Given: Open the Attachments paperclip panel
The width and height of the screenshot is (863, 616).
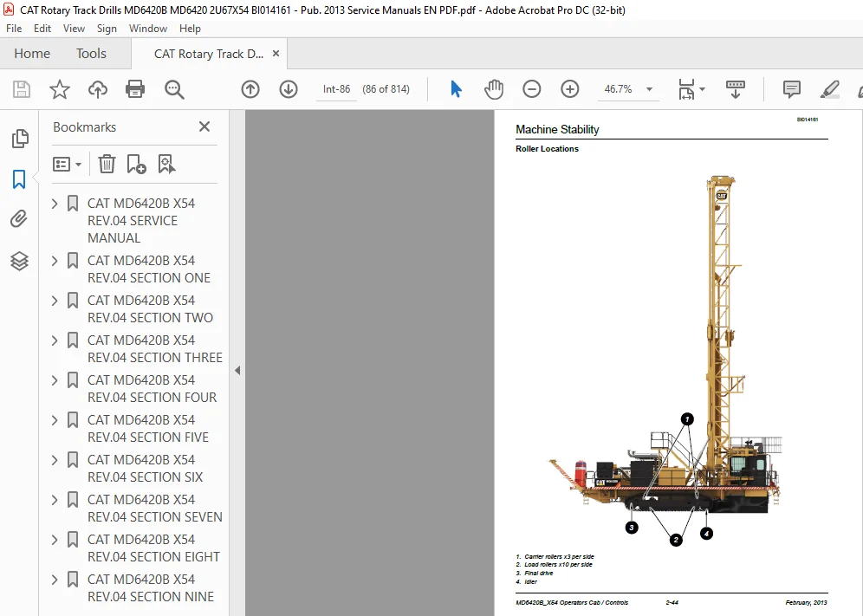Looking at the screenshot, I should [19, 219].
